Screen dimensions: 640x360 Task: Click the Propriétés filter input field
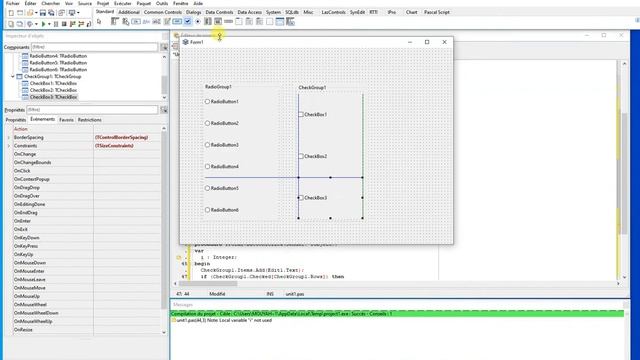(92, 110)
